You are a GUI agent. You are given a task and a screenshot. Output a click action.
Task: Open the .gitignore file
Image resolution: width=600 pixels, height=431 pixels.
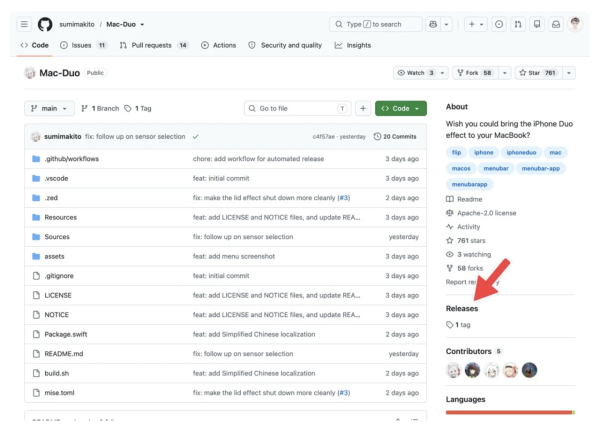(x=59, y=276)
